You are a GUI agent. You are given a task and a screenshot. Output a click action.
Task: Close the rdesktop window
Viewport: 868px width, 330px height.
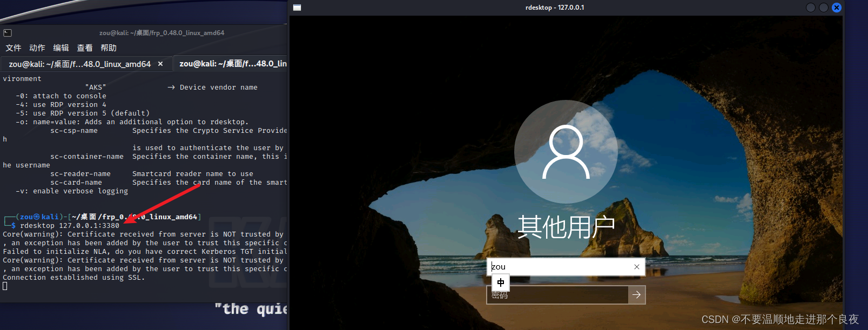837,8
